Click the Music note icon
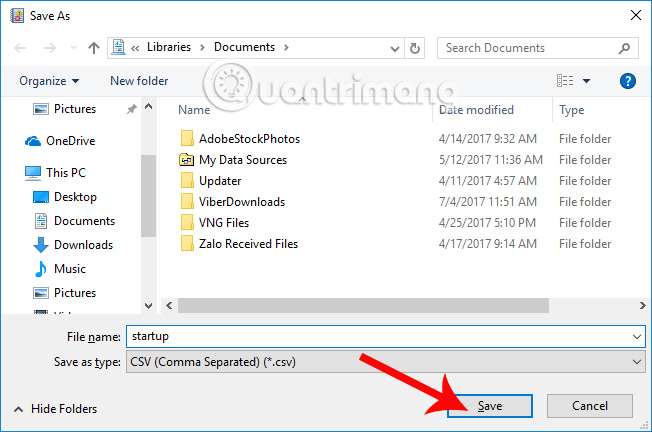Viewport: 652px width, 432px height. (x=41, y=269)
